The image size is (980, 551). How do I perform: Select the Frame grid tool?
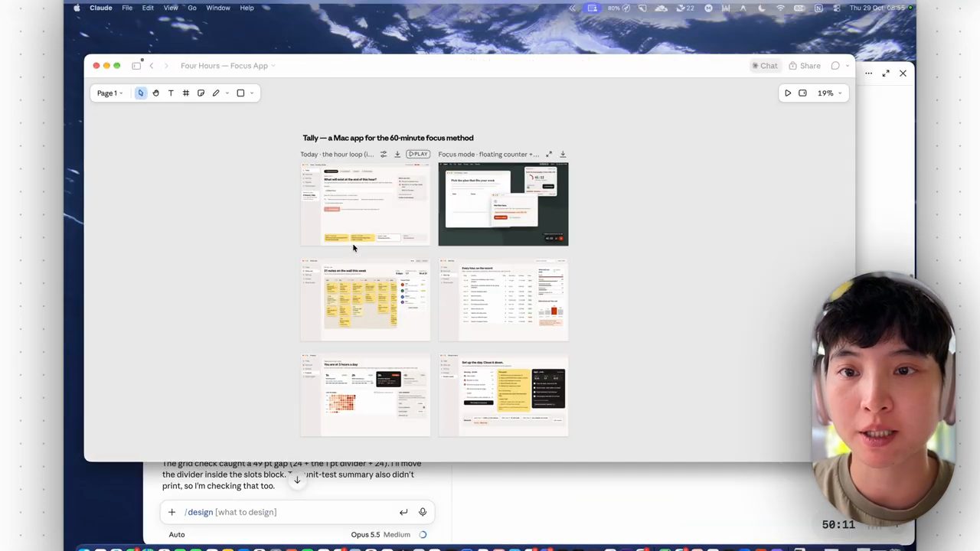click(x=185, y=93)
